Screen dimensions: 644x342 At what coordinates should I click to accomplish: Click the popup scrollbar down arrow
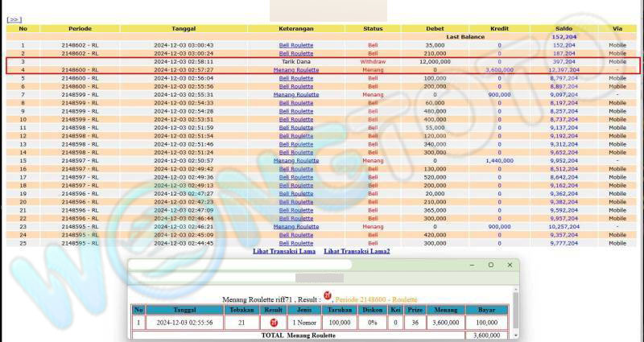[515, 334]
